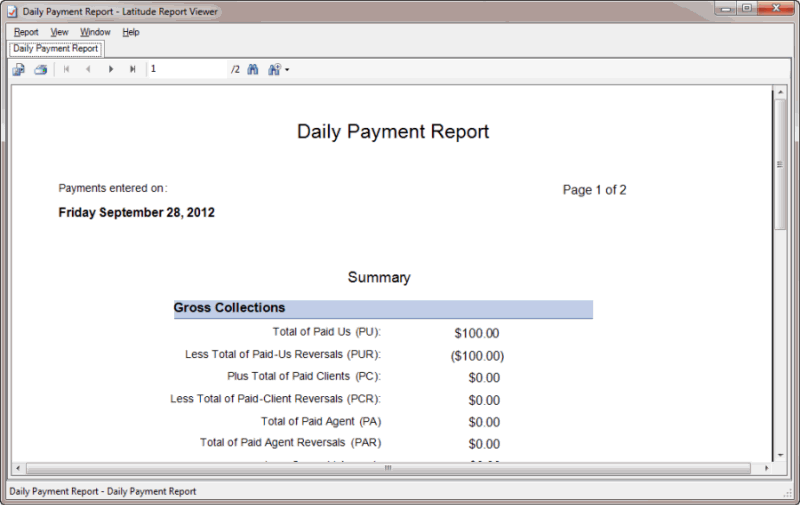The height and width of the screenshot is (505, 800).
Task: Click the horizontal scrollbar right arrow
Action: pyautogui.click(x=766, y=468)
